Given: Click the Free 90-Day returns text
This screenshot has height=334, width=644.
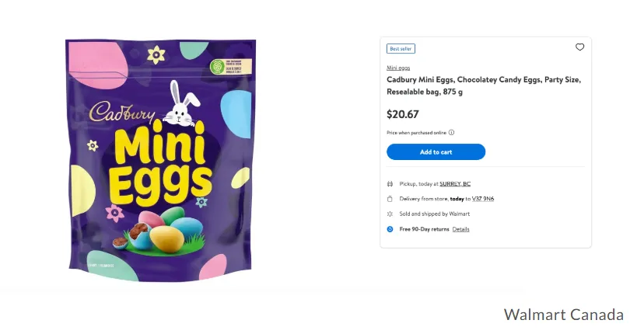Looking at the screenshot, I should coord(424,229).
